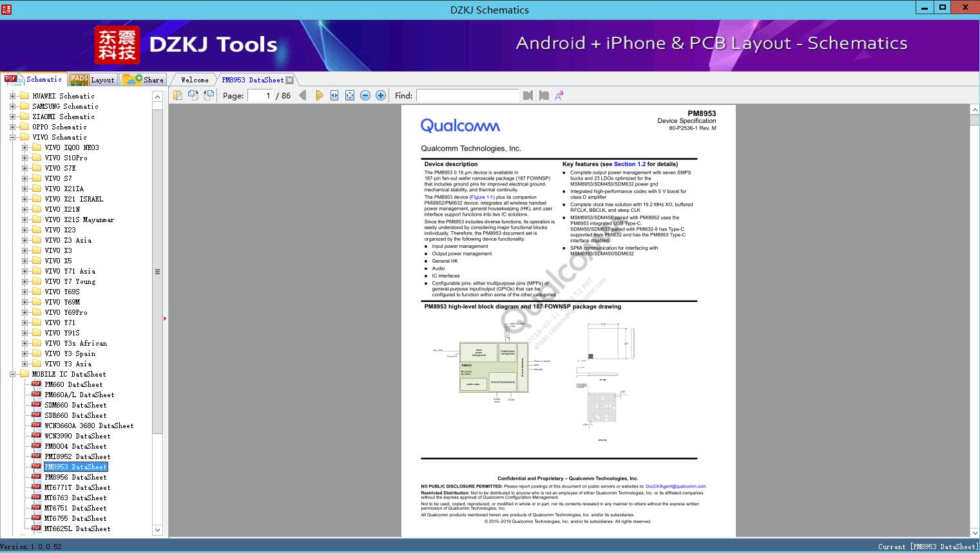
Task: Expand the XIAOMI Schematic tree node
Action: coord(12,117)
